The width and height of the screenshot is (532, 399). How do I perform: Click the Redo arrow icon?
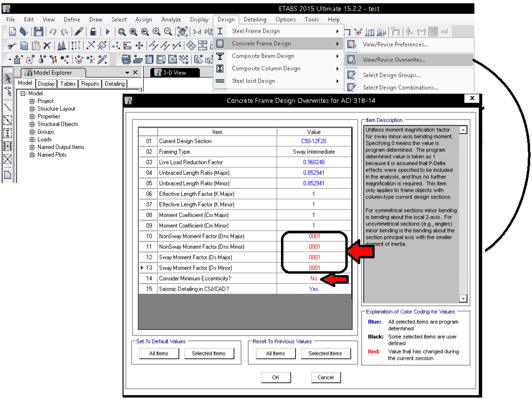coord(64,32)
